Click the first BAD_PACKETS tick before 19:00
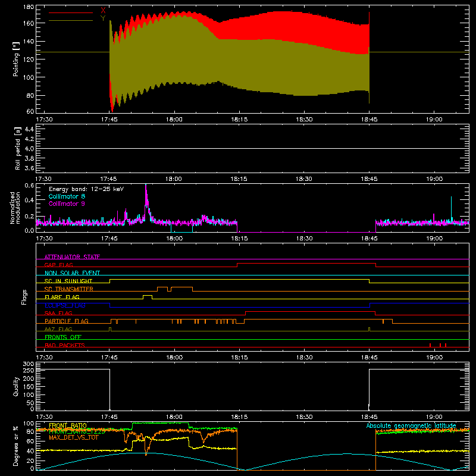476x476 pixels. (x=430, y=345)
